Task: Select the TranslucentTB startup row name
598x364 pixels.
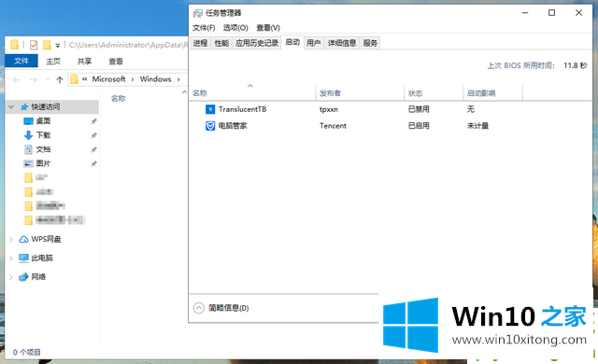Action: [243, 109]
